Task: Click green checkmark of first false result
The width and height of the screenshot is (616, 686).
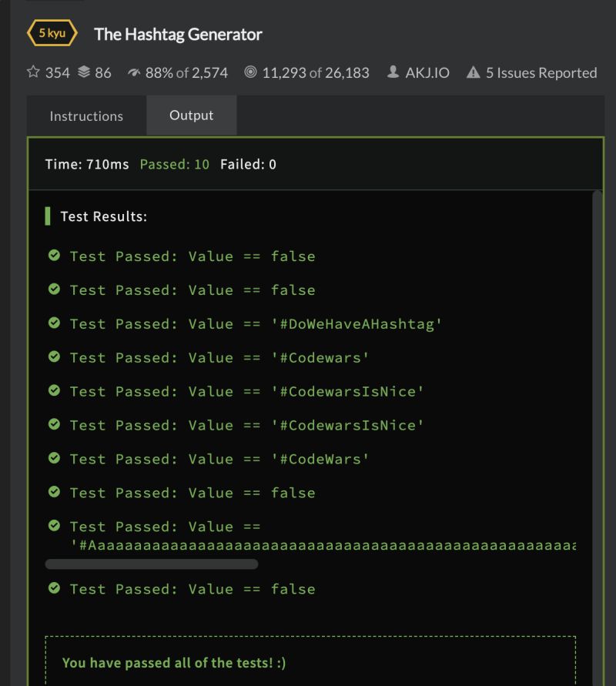Action: (54, 255)
